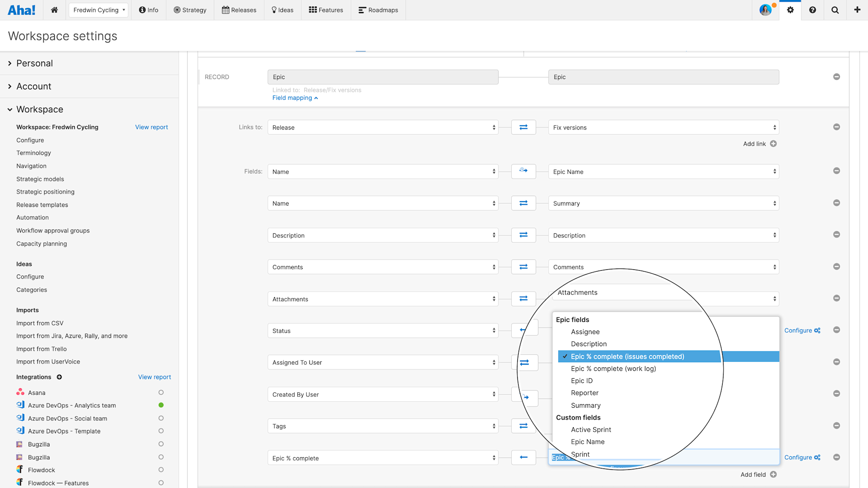Open the settings gear icon
The image size is (868, 488).
tap(790, 10)
